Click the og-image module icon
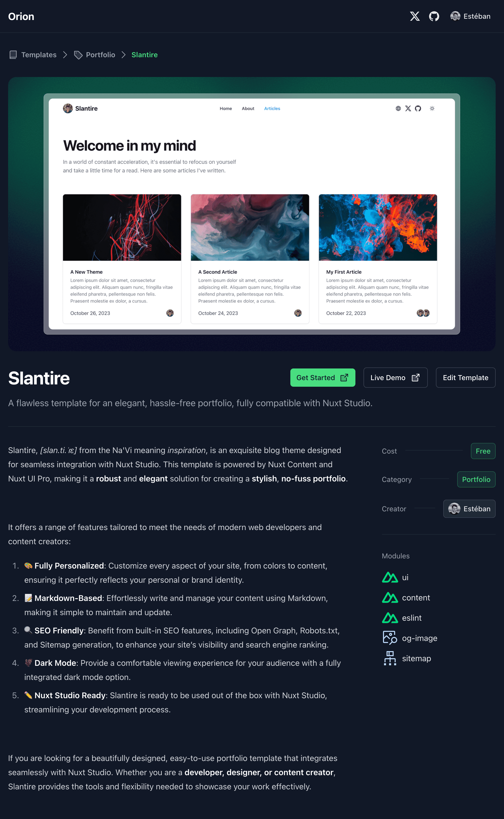Screen dimensions: 504x819 389,638
